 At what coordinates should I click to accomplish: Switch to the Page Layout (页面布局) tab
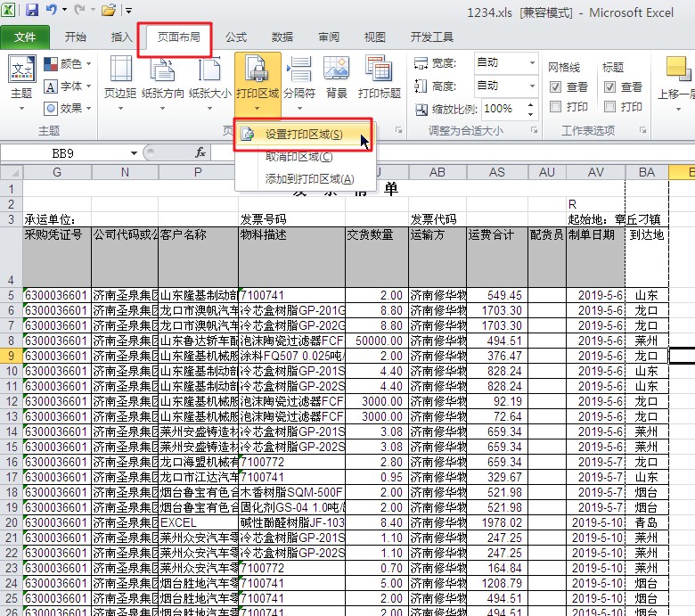coord(178,37)
